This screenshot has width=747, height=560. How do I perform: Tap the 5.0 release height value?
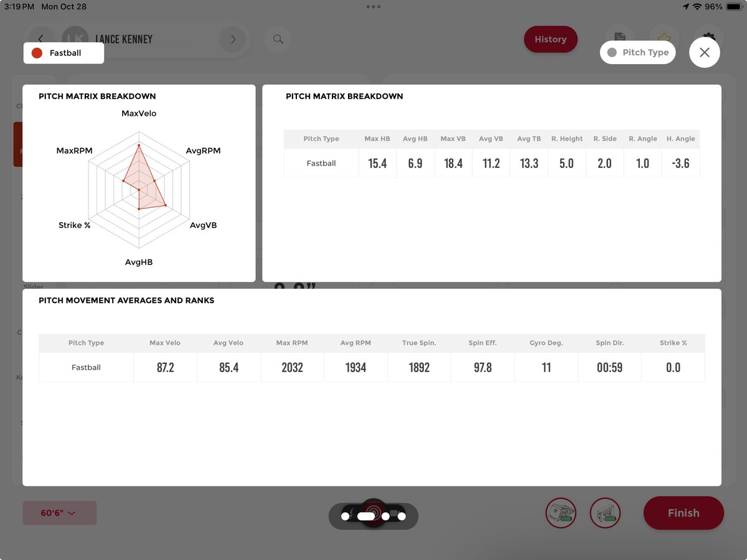point(566,163)
